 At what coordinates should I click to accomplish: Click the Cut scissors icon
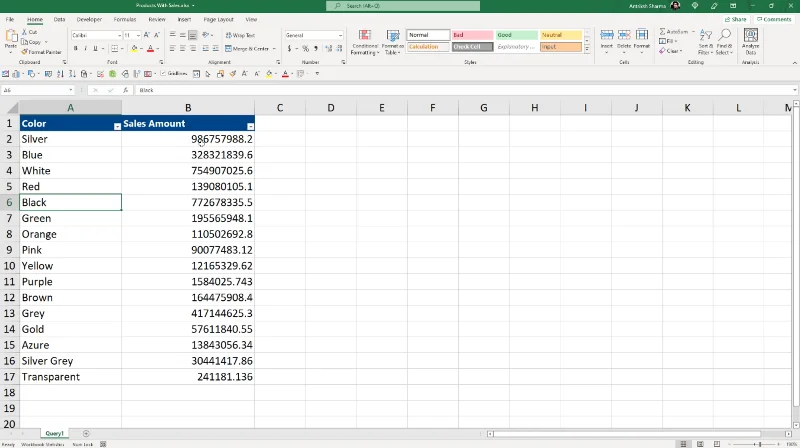click(24, 32)
